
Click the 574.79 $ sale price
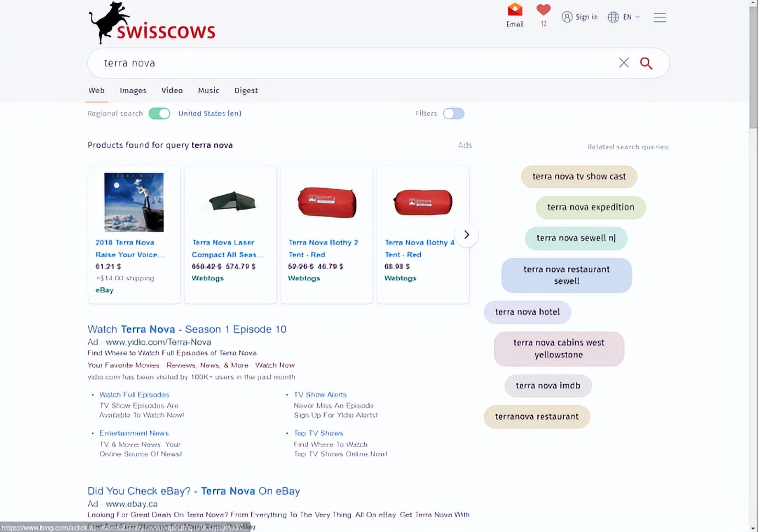pos(241,267)
